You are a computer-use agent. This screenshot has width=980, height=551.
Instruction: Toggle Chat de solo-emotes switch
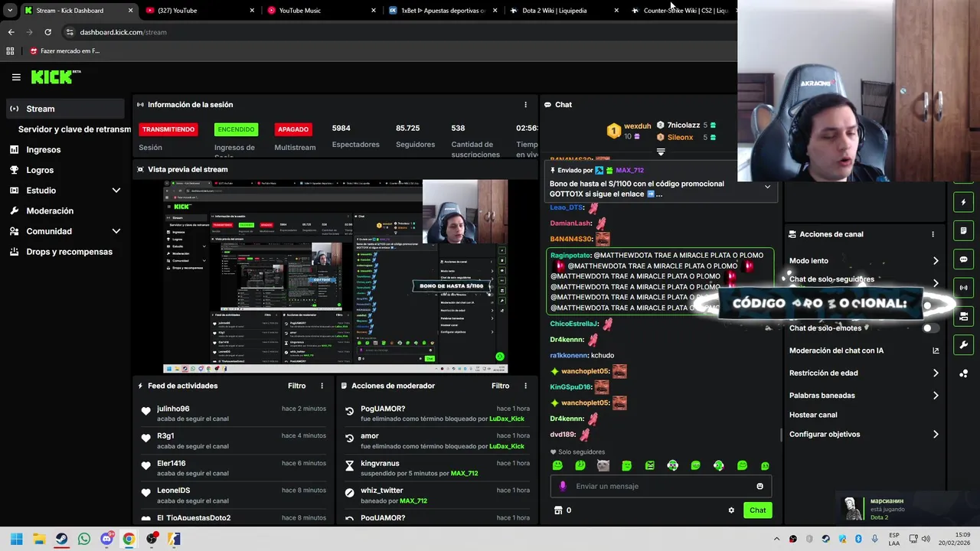point(930,328)
